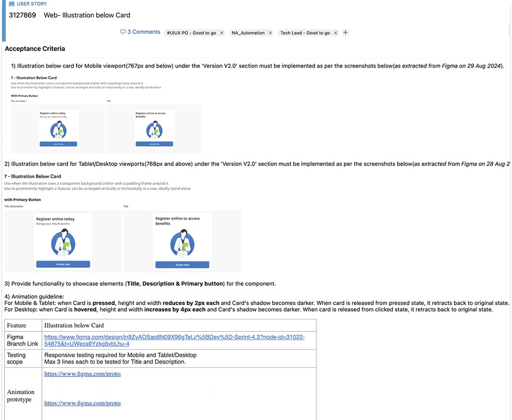
Task: Click the comments speech bubble icon
Action: (x=123, y=32)
